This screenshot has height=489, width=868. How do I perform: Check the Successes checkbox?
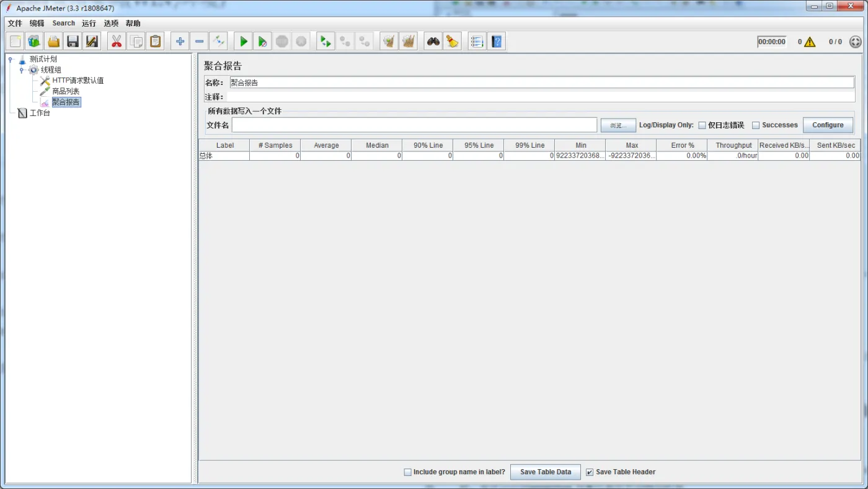[x=756, y=125]
